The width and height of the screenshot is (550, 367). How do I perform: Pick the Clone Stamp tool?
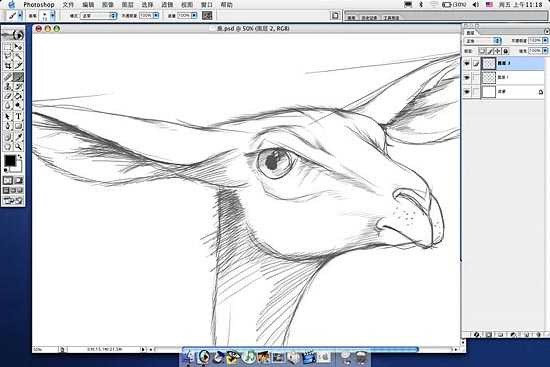click(x=8, y=86)
